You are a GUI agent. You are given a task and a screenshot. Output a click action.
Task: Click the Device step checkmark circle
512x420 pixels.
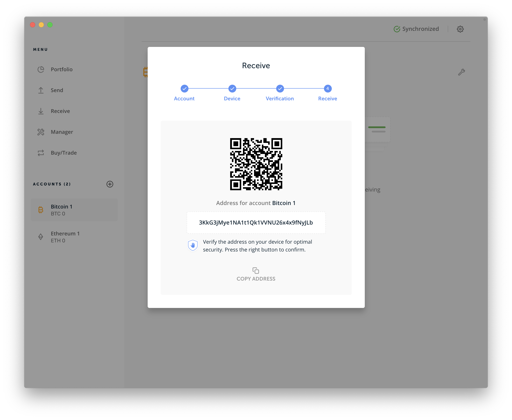232,89
